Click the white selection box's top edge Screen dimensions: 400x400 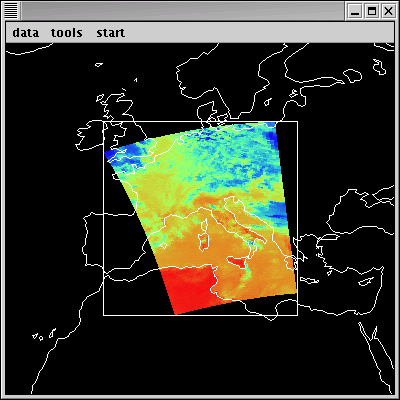point(200,122)
